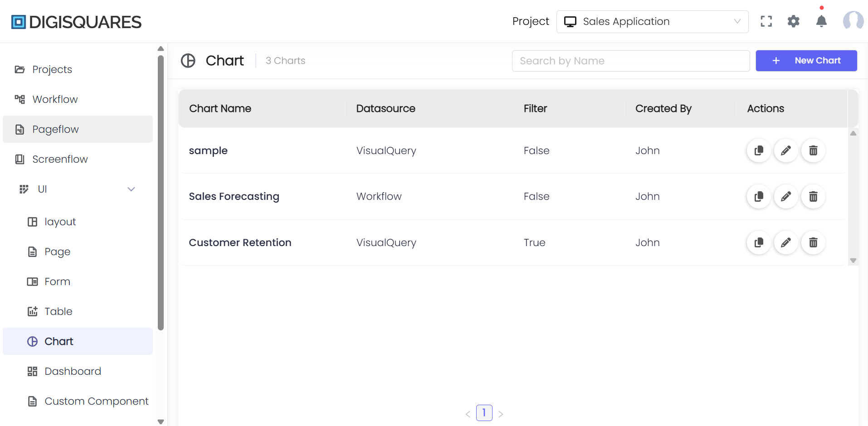Click the sidebar vertical scrollbar
Screen dimensions: 868x426
[x=161, y=193]
